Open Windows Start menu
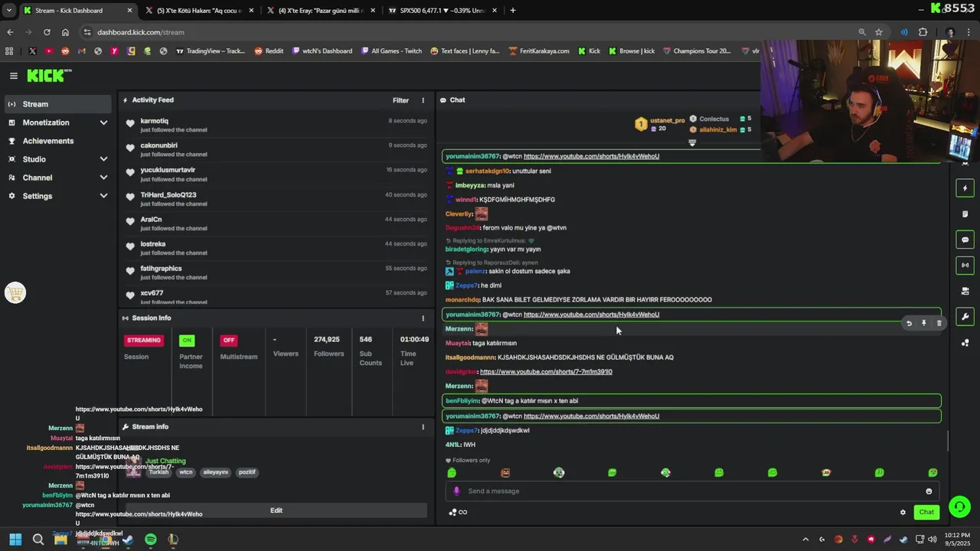The image size is (980, 551). coord(15,540)
